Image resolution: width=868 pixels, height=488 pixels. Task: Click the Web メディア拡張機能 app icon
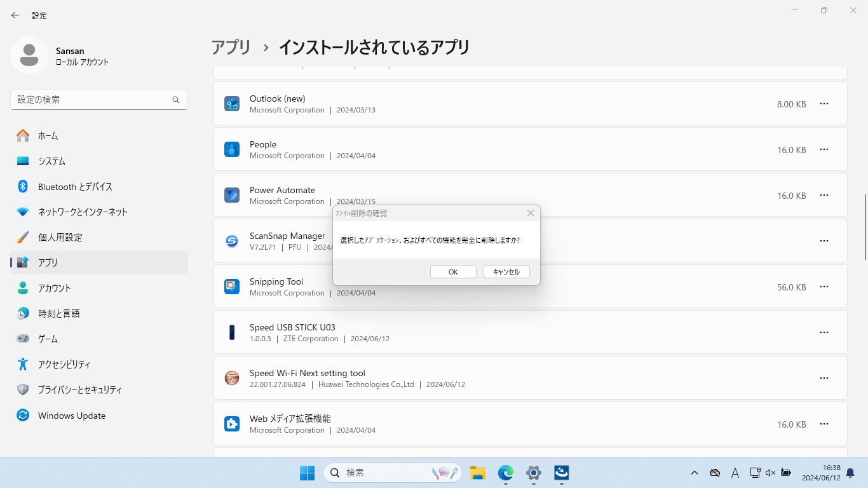[x=232, y=424]
